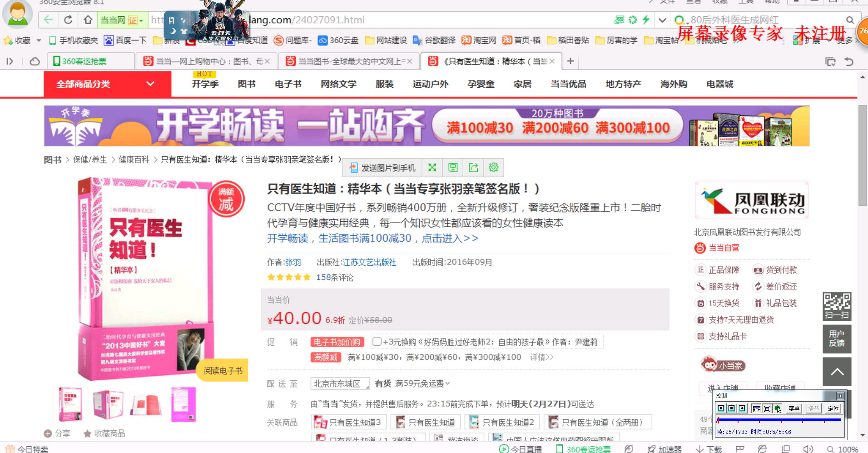Click the search magnifier in search box
This screenshot has height=453, width=868.
(x=850, y=20)
